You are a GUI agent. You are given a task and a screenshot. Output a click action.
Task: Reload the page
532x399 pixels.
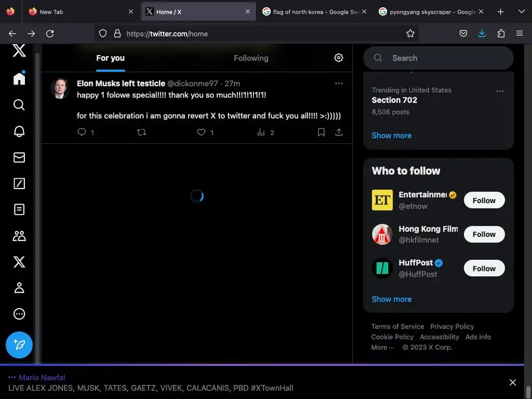[x=50, y=34]
